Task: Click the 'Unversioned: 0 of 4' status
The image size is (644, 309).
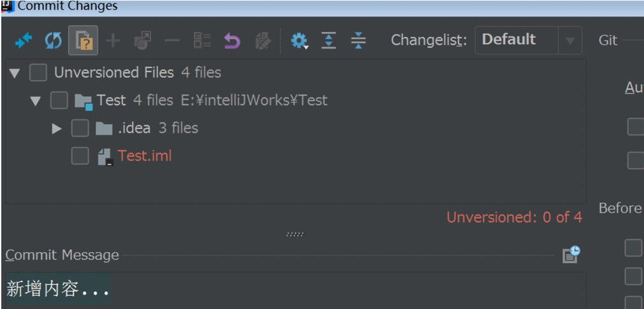Action: point(514,217)
